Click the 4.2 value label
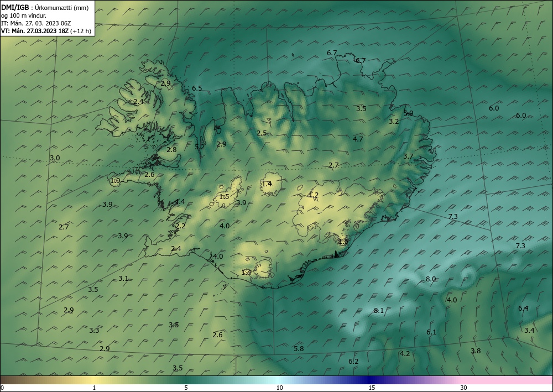Viewport: 553px width, 392px height. pyautogui.click(x=405, y=353)
